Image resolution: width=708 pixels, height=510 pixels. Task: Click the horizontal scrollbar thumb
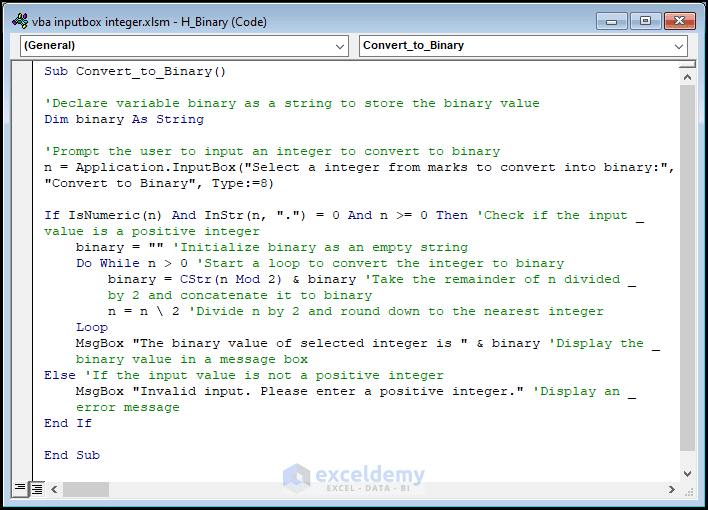(86, 489)
